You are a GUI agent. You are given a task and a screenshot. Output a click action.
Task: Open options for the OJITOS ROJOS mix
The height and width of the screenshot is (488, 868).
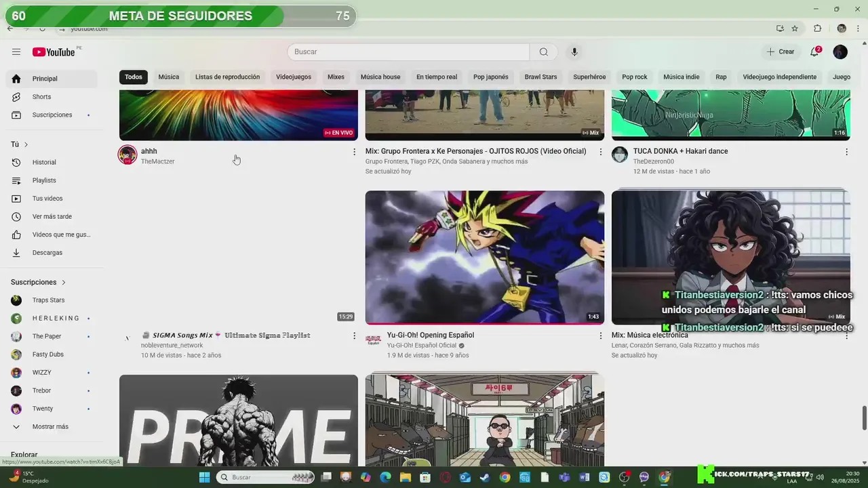tap(600, 152)
